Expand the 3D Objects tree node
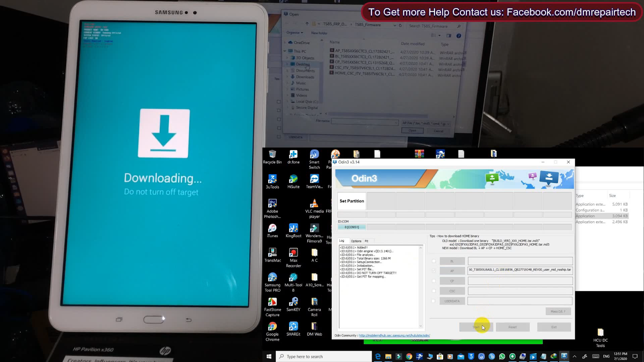 [x=287, y=58]
